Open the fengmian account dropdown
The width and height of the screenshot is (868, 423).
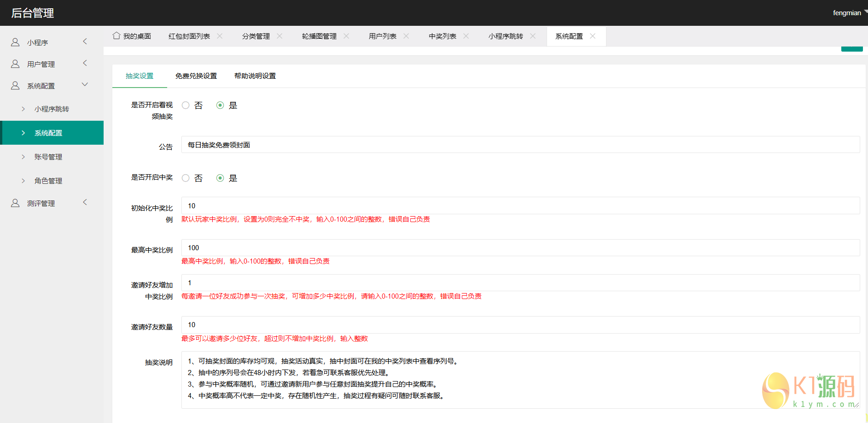pyautogui.click(x=847, y=12)
